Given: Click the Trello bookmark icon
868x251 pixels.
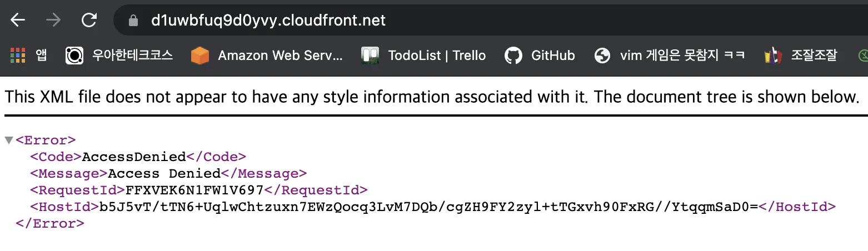Looking at the screenshot, I should (370, 56).
